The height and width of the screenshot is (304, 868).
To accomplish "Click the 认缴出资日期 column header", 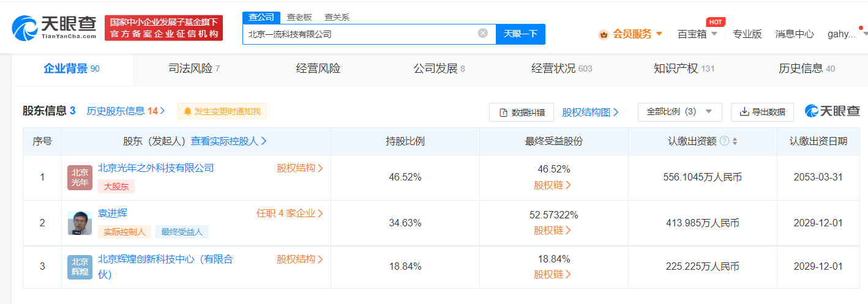I will (818, 141).
